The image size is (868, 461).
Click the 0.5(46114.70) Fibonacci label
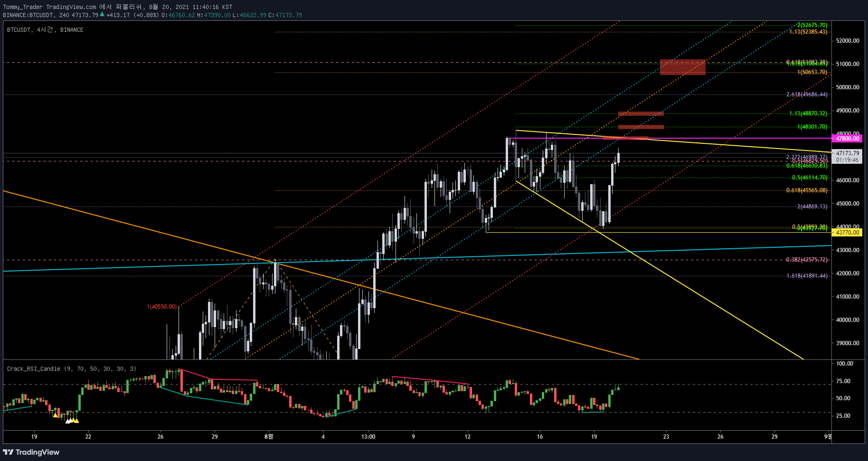(810, 178)
